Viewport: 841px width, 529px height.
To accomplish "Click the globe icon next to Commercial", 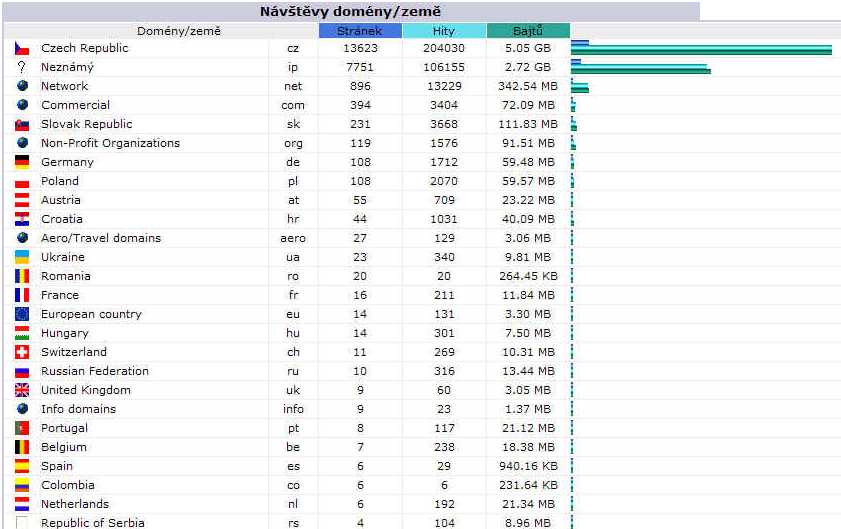I will (23, 105).
